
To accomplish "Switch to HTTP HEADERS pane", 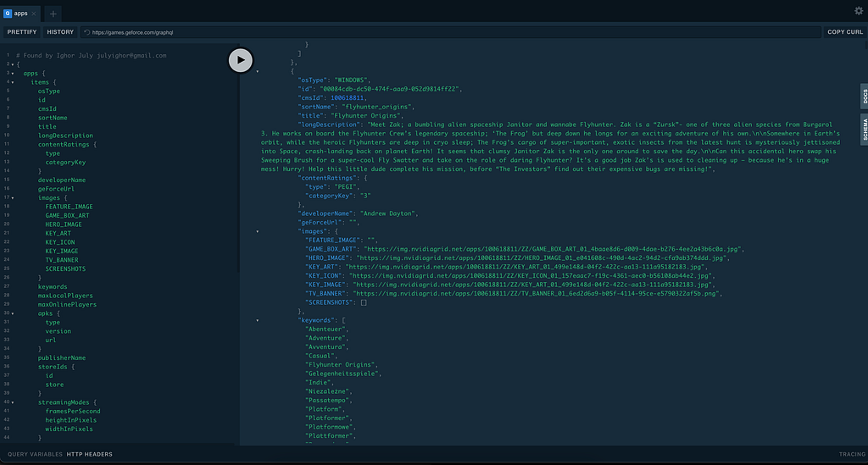I will tap(89, 454).
